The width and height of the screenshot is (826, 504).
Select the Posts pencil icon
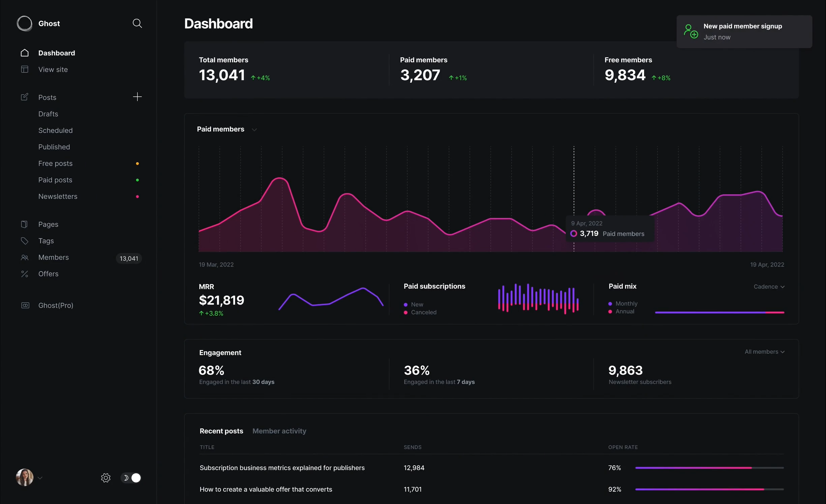pos(24,97)
